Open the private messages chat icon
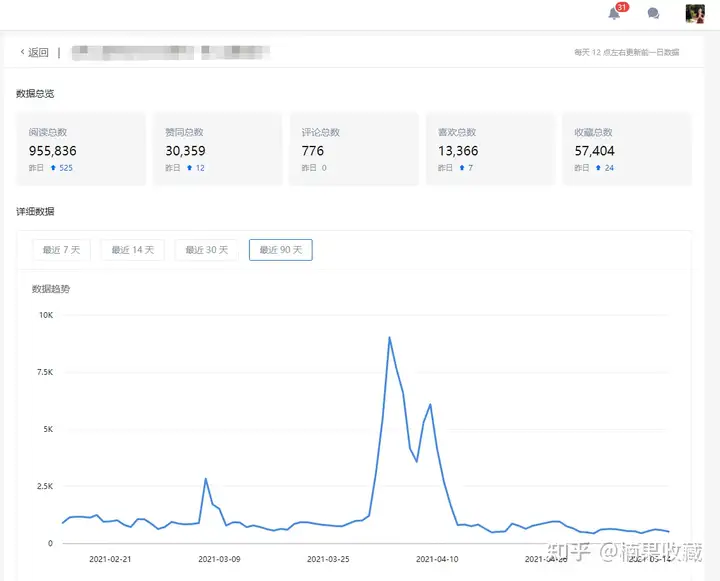The height and width of the screenshot is (581, 720). tap(653, 14)
